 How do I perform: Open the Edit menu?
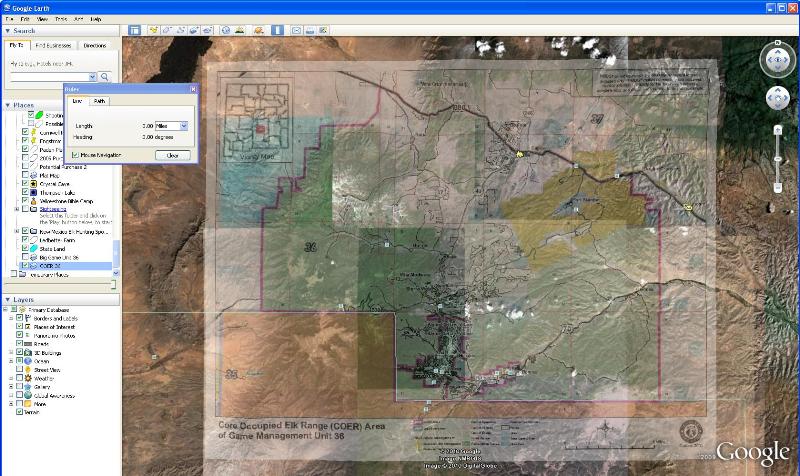pyautogui.click(x=25, y=19)
